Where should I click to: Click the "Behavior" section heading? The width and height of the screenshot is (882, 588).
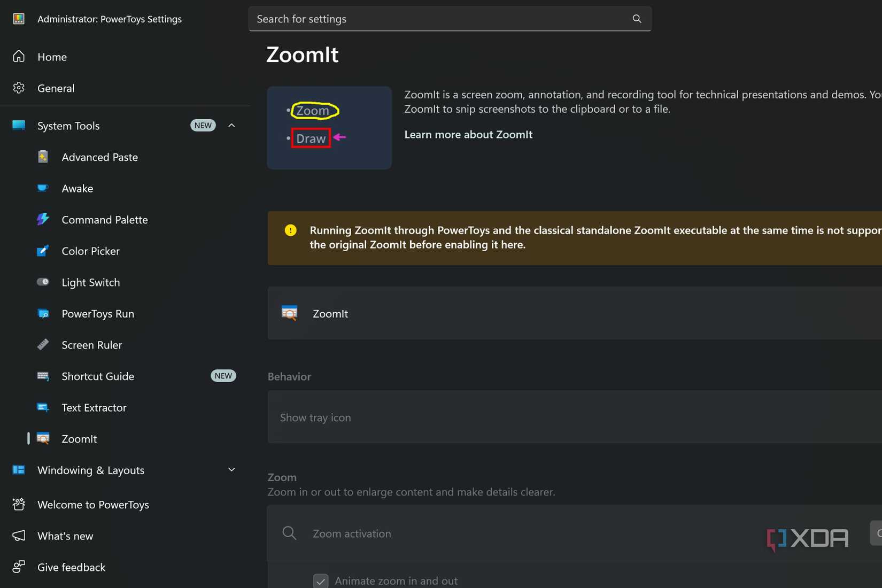(x=289, y=377)
